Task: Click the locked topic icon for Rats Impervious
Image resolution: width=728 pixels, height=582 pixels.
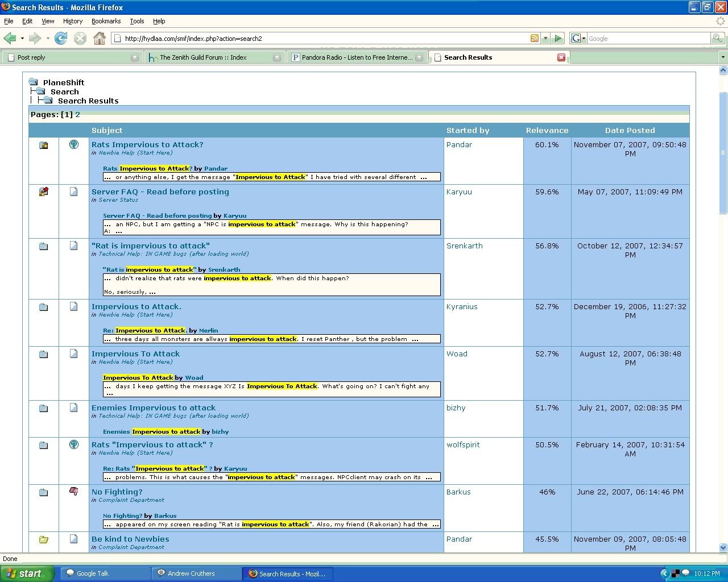Action: pyautogui.click(x=43, y=145)
